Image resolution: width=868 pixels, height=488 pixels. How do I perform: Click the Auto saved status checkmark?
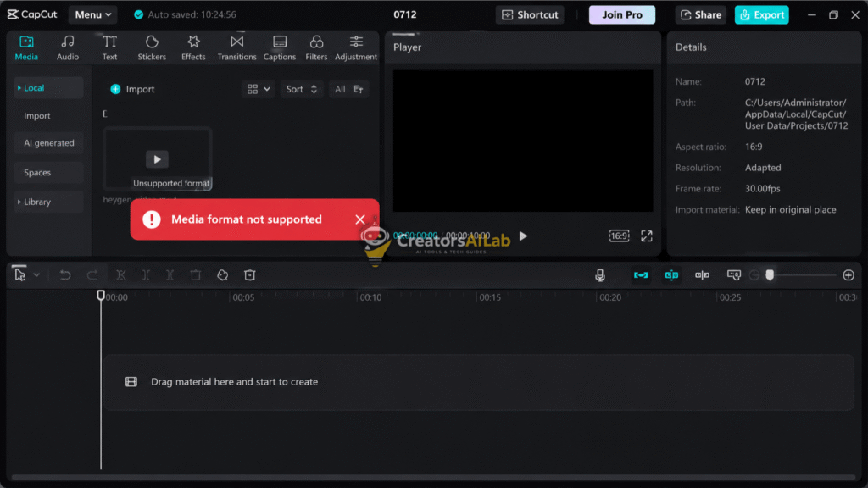click(x=138, y=15)
